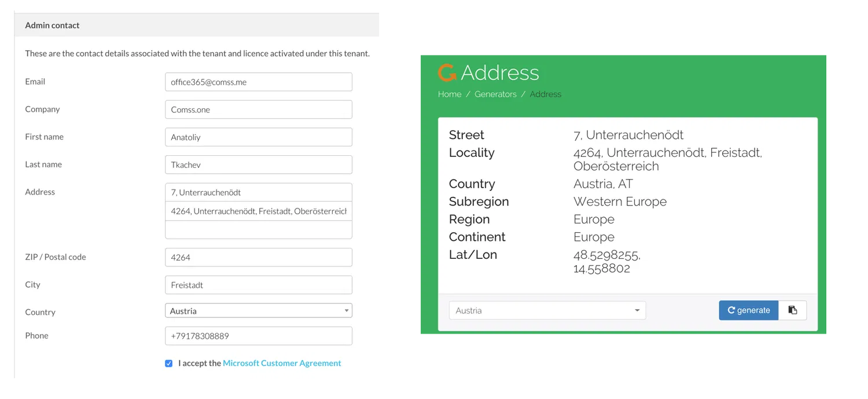Image resolution: width=868 pixels, height=399 pixels.
Task: Click the Country value Austria, AT
Action: [x=603, y=184]
